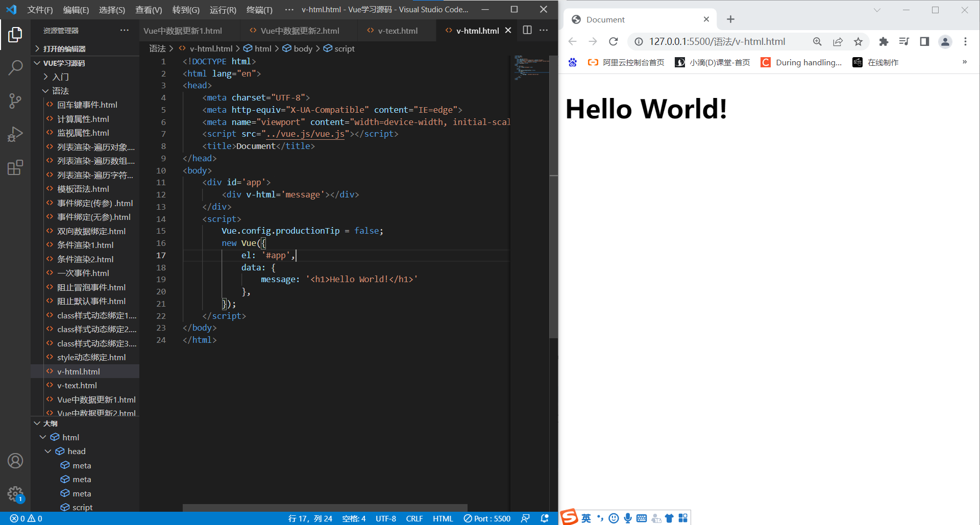This screenshot has width=980, height=525.
Task: Open the Manage gear menu
Action: [x=15, y=494]
